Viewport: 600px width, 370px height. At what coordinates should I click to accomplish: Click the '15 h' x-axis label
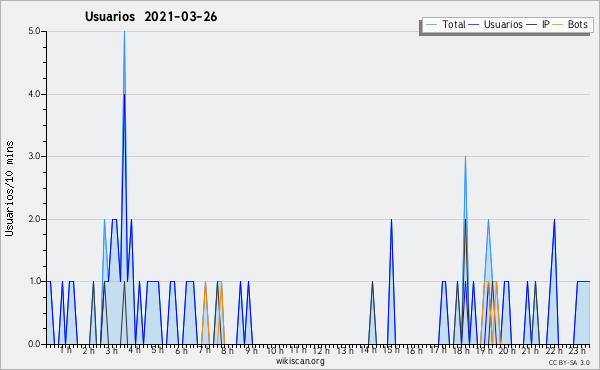tap(391, 350)
